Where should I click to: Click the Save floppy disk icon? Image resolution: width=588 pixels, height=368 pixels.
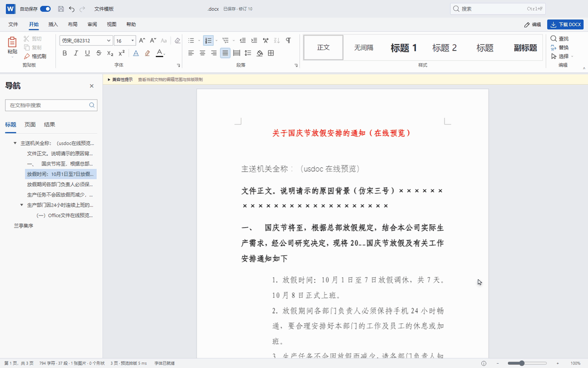click(61, 9)
